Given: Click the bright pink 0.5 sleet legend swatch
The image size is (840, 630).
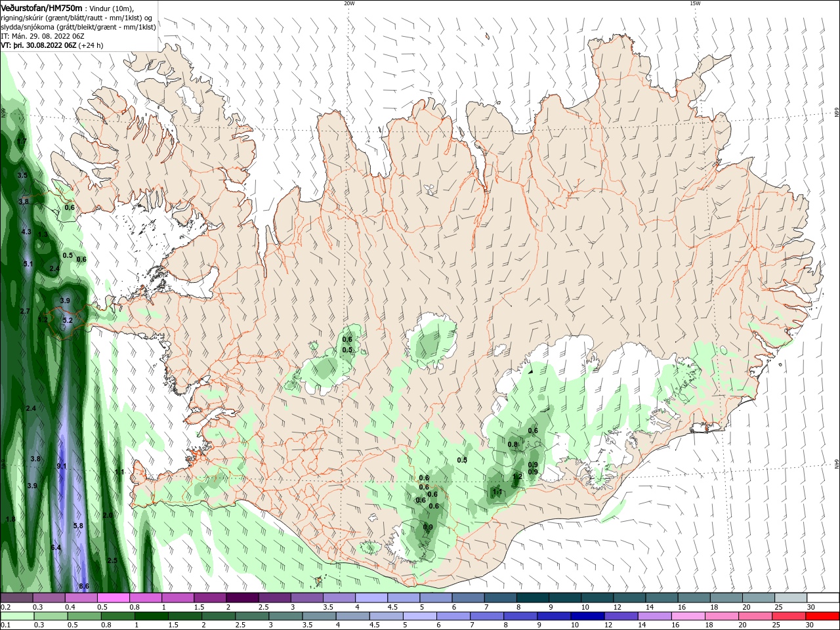Looking at the screenshot, I should pos(113,598).
